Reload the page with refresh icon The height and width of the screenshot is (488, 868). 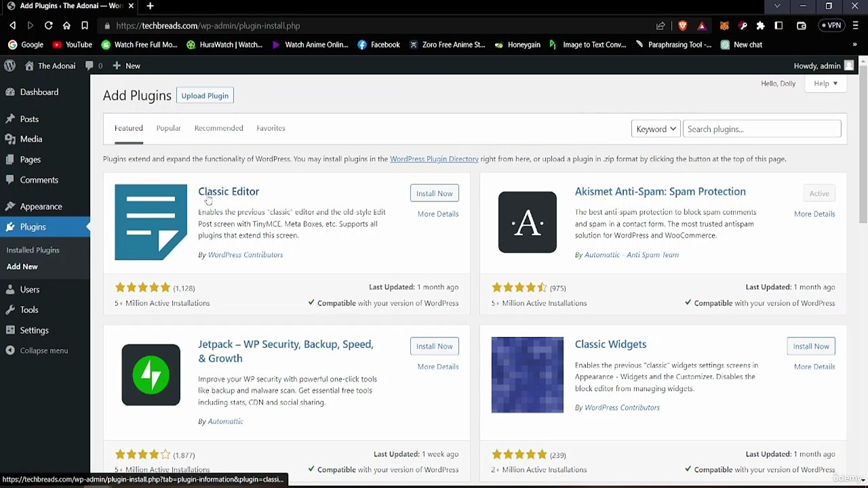click(49, 26)
